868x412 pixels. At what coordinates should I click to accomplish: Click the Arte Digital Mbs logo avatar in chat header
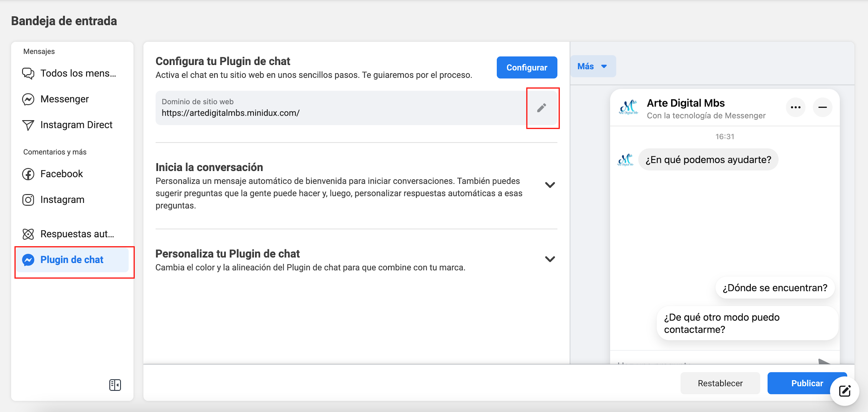628,107
